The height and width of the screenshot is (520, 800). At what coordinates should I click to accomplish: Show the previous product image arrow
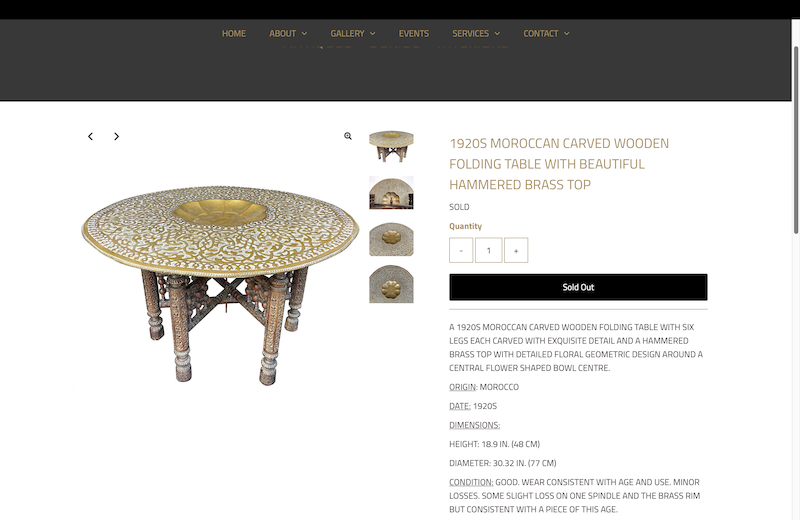tap(90, 136)
